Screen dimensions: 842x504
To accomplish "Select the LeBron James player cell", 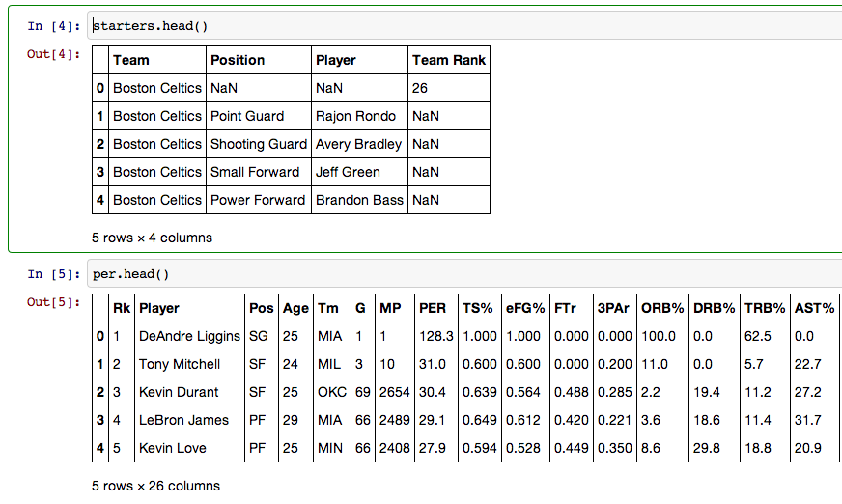I will pyautogui.click(x=189, y=420).
